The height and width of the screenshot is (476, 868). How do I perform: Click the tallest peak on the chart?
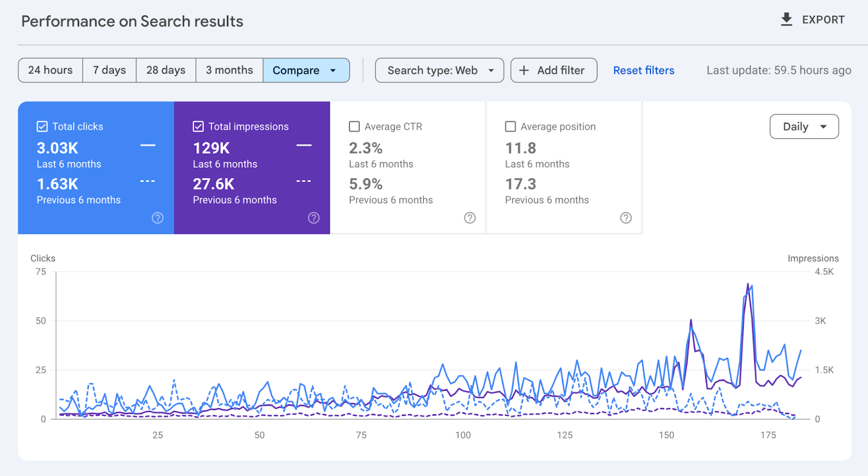tap(748, 284)
